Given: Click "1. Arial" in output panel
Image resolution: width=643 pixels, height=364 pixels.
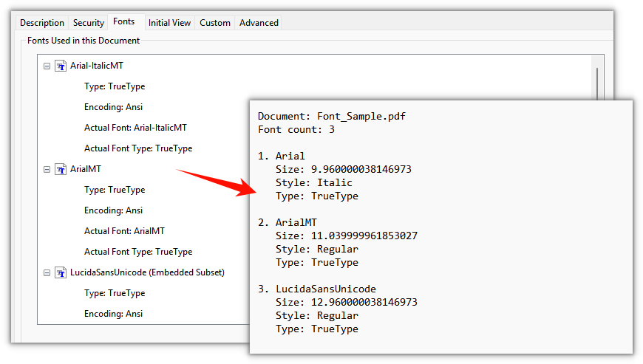Looking at the screenshot, I should 282,156.
